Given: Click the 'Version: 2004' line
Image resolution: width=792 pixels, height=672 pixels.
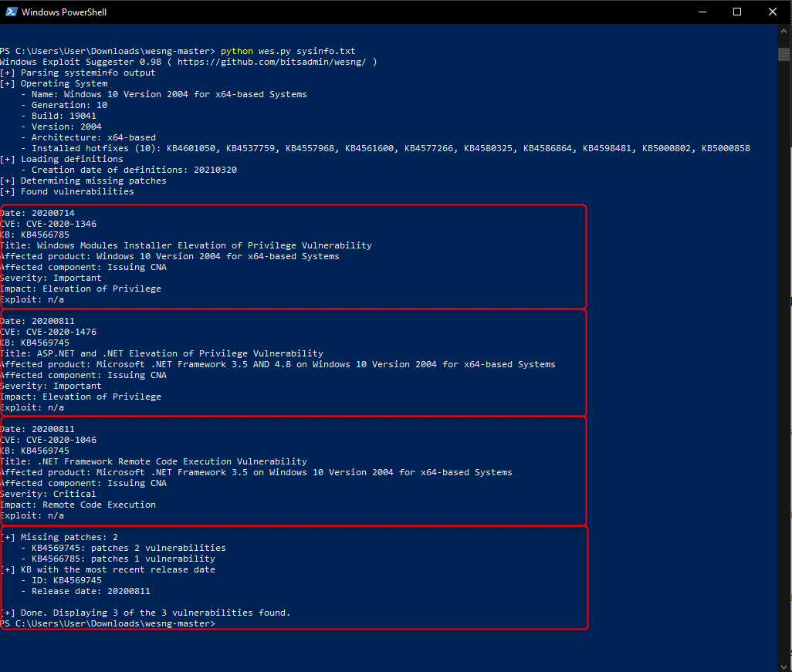Looking at the screenshot, I should click(x=61, y=127).
